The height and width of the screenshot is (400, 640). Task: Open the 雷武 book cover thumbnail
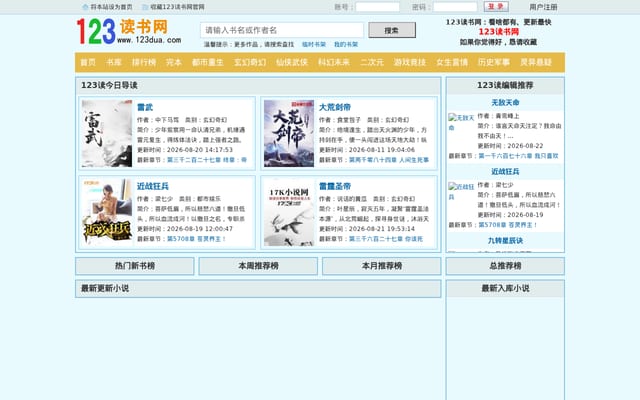(x=107, y=133)
